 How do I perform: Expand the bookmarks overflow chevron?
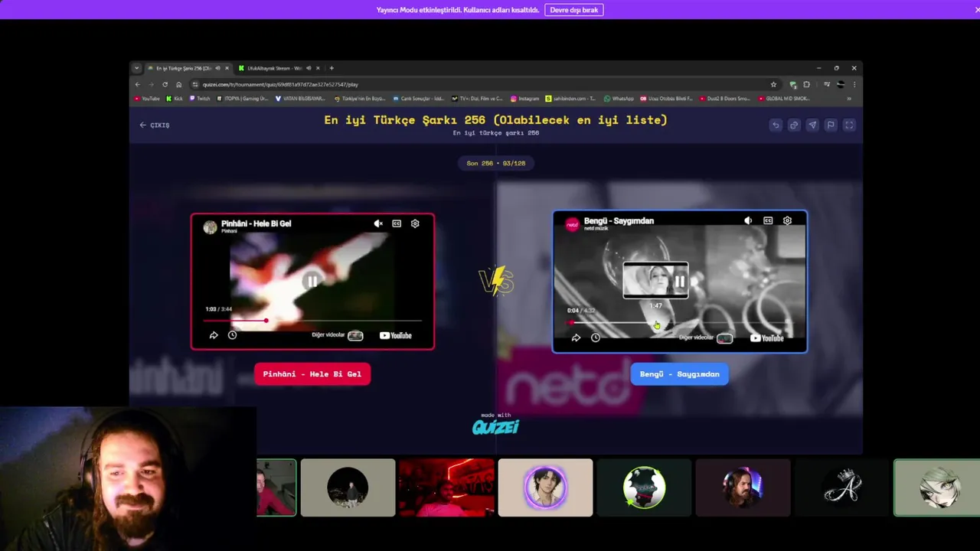point(848,99)
